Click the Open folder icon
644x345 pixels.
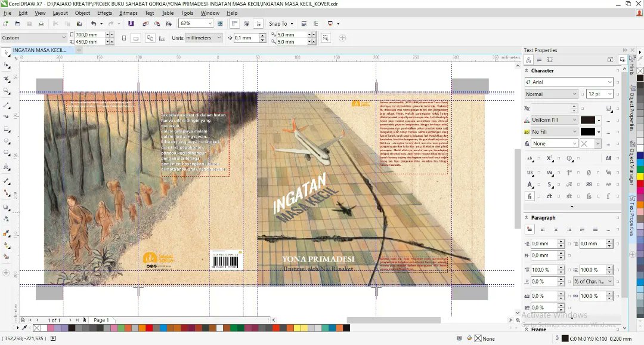[18, 24]
